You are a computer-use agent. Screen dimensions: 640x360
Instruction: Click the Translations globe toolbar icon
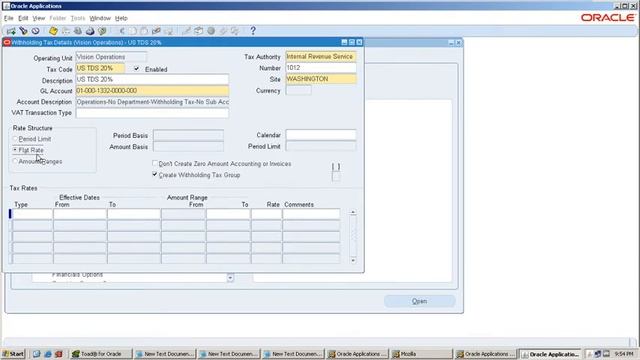(211, 31)
